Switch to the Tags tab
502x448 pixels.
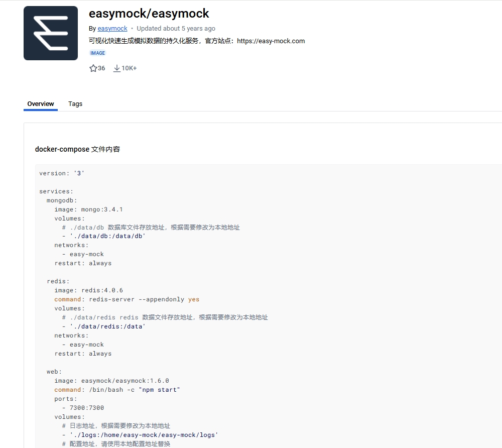[x=75, y=104]
